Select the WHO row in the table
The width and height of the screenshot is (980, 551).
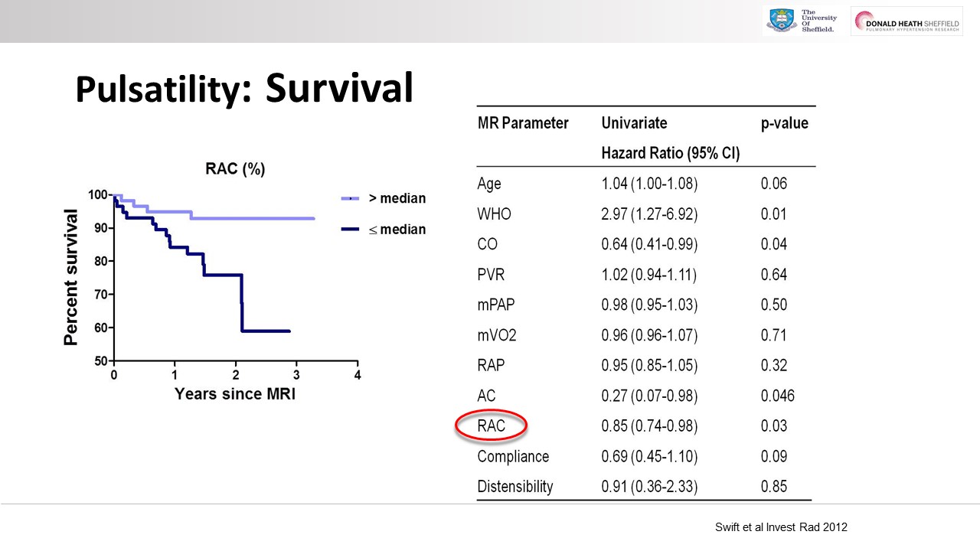click(x=494, y=214)
